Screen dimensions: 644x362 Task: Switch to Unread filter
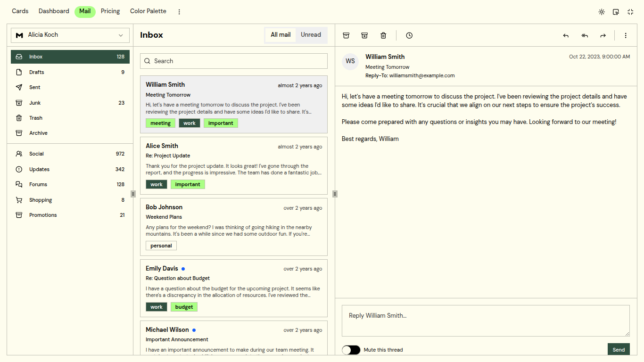click(x=311, y=35)
